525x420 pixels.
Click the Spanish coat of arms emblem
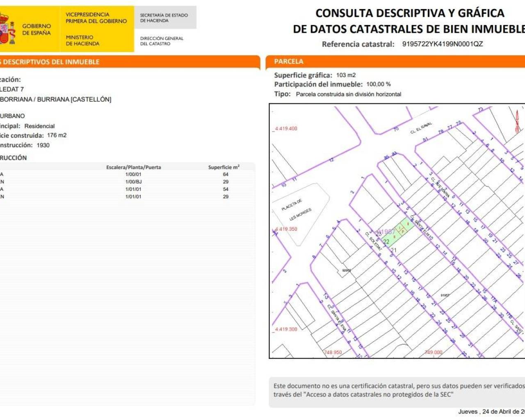pos(7,29)
